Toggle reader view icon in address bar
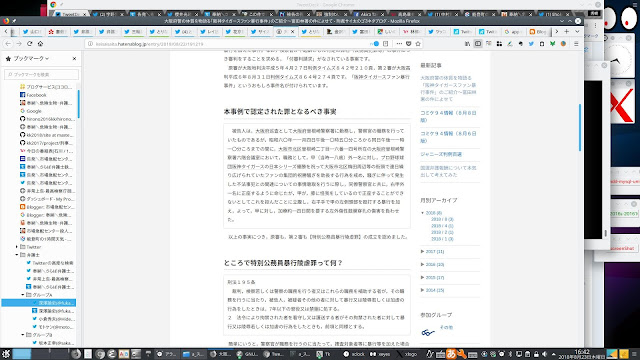 [386, 44]
